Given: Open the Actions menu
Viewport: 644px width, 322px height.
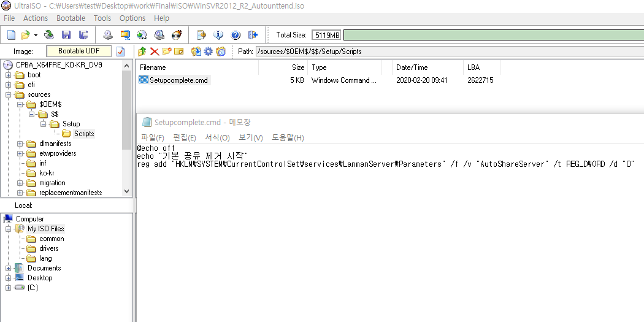Looking at the screenshot, I should 36,18.
